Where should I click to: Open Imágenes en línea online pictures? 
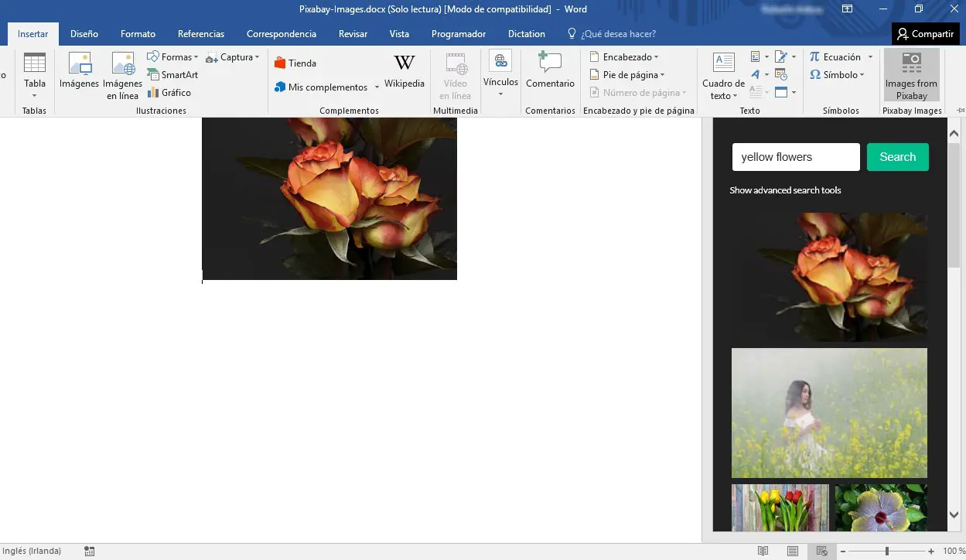123,75
